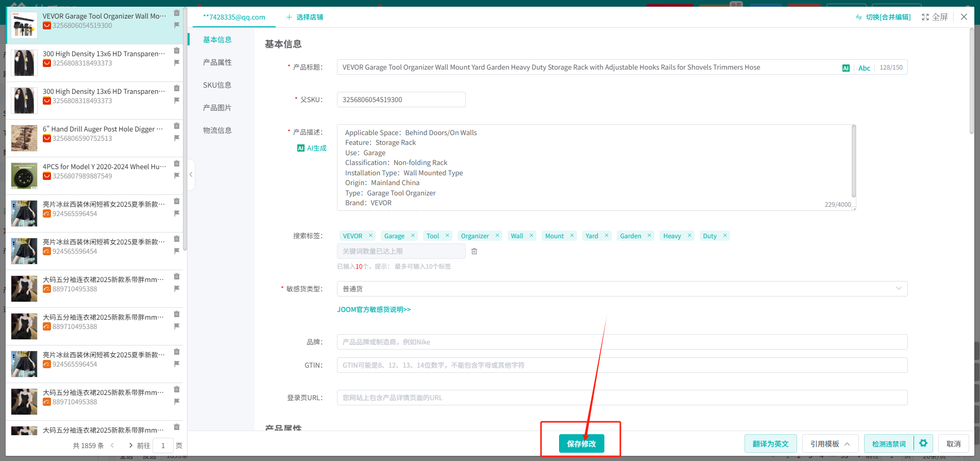This screenshot has height=461, width=980.
Task: Click the product description scrollbar
Action: coord(854,161)
